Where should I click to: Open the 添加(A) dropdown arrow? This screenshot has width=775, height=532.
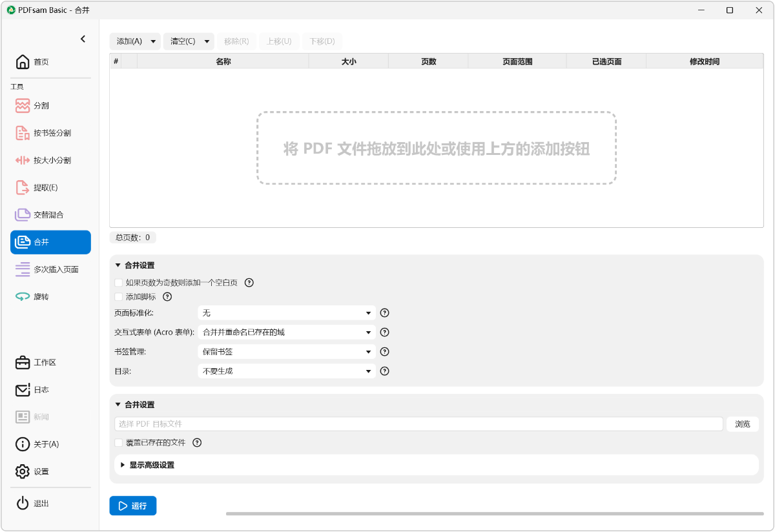(x=153, y=41)
